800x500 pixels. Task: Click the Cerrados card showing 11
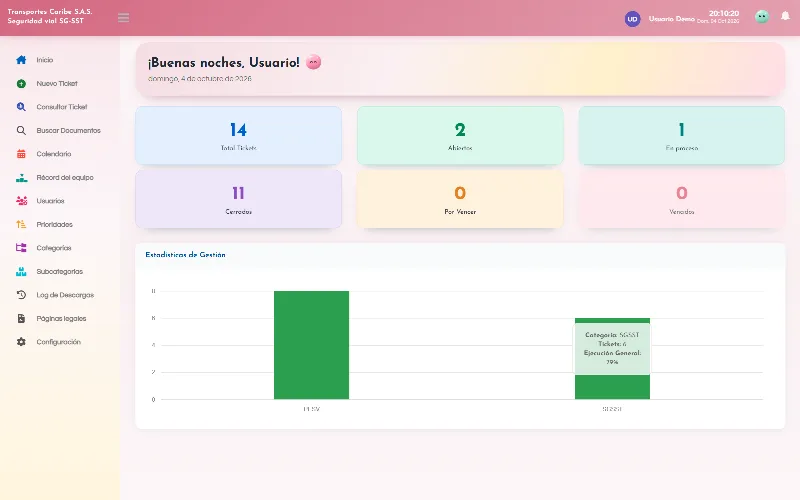coord(238,199)
